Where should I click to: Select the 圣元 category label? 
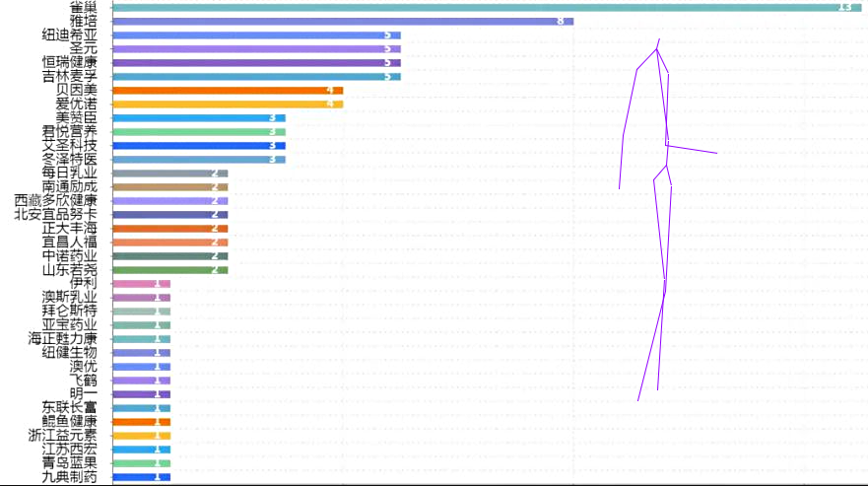83,48
